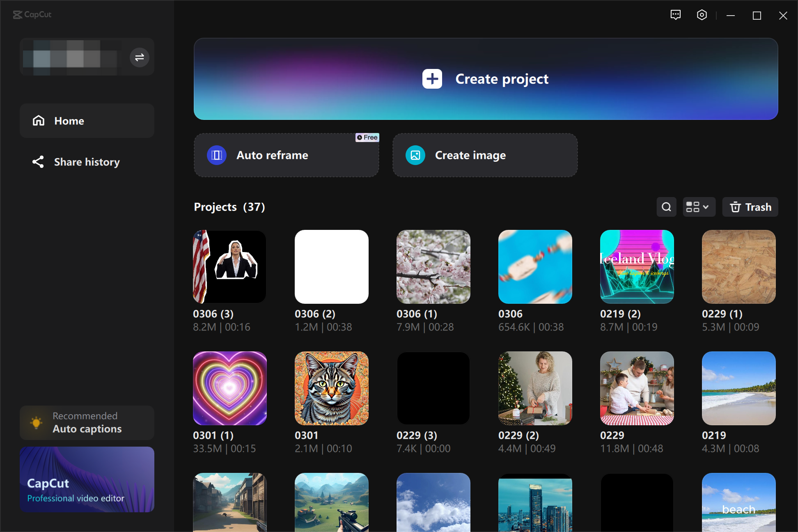Open the Iceland Vlog project thumbnail

(x=637, y=267)
